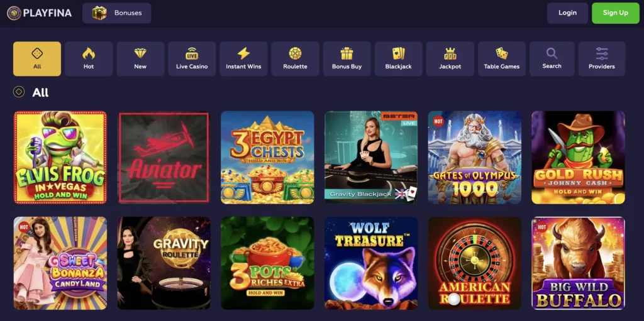The height and width of the screenshot is (321, 644).
Task: Open the Bonus Buy gift category
Action: (x=347, y=58)
